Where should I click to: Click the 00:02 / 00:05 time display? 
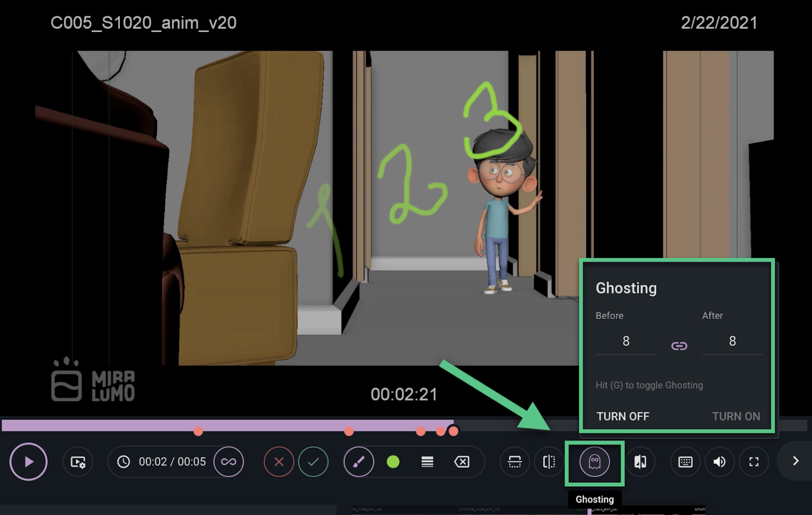point(172,462)
